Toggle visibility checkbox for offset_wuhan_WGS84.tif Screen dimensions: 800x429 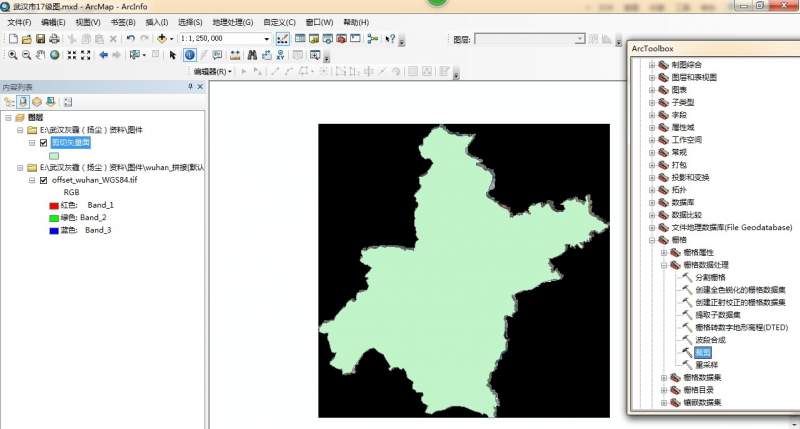(x=43, y=180)
